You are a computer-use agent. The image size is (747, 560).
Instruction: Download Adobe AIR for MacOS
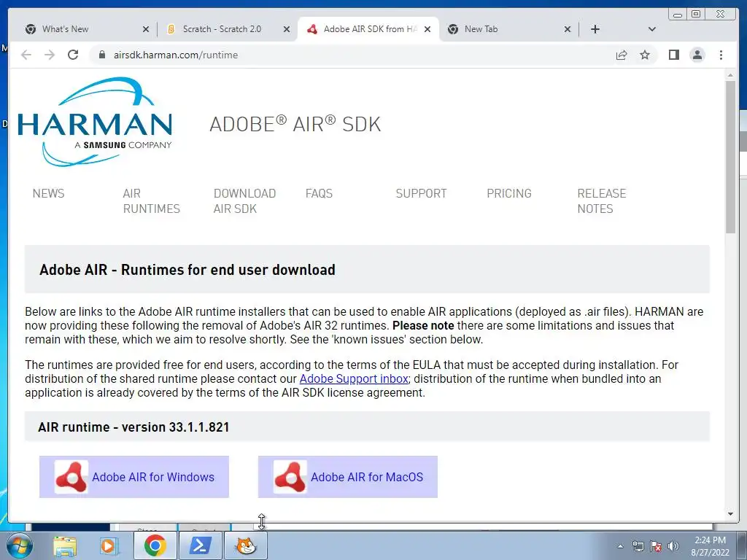click(348, 477)
